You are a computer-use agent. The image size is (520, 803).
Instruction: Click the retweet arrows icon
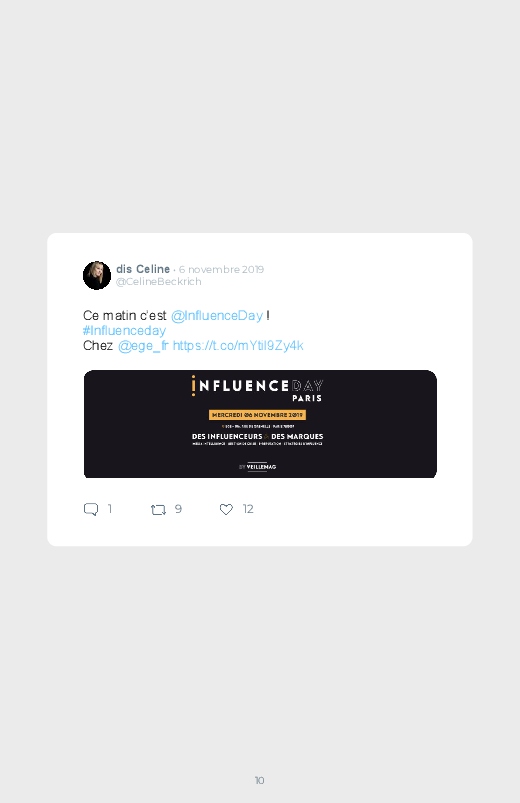[x=158, y=510]
